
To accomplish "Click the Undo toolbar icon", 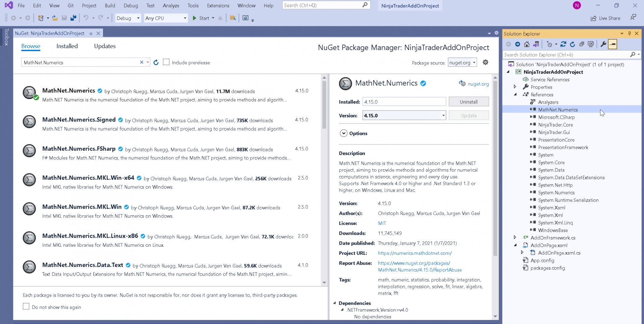I will click(x=86, y=18).
